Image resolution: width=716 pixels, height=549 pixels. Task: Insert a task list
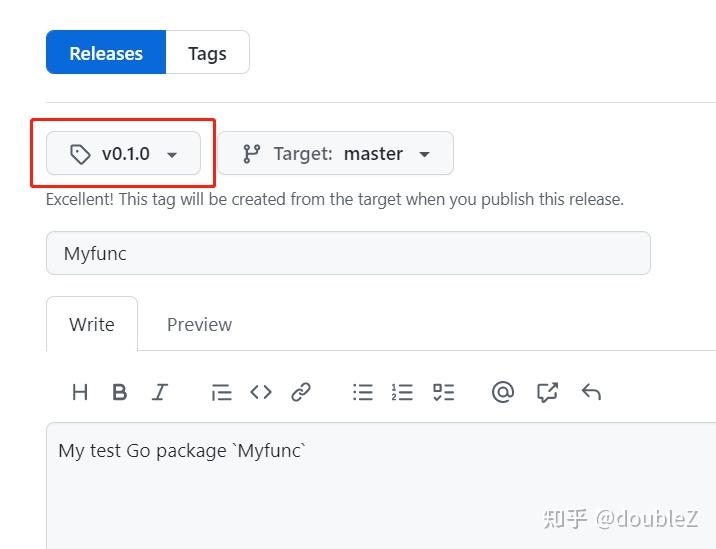pyautogui.click(x=443, y=392)
